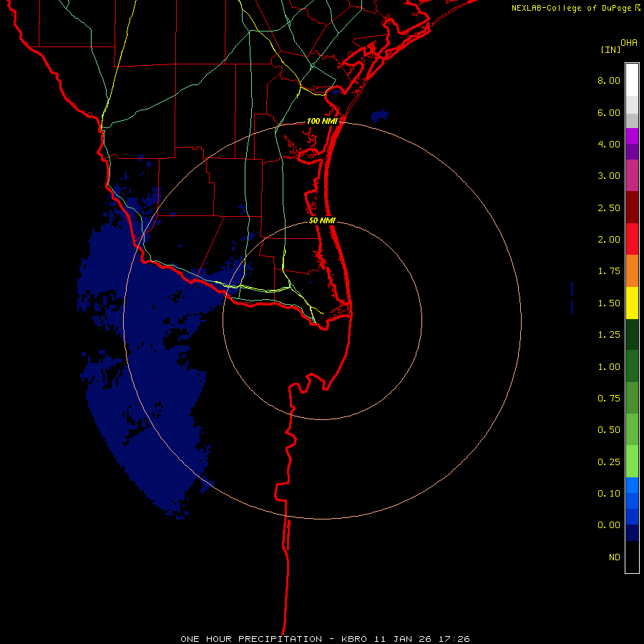The height and width of the screenshot is (644, 644).
Task: Click the 100 NMI range ring label
Action: click(x=322, y=121)
